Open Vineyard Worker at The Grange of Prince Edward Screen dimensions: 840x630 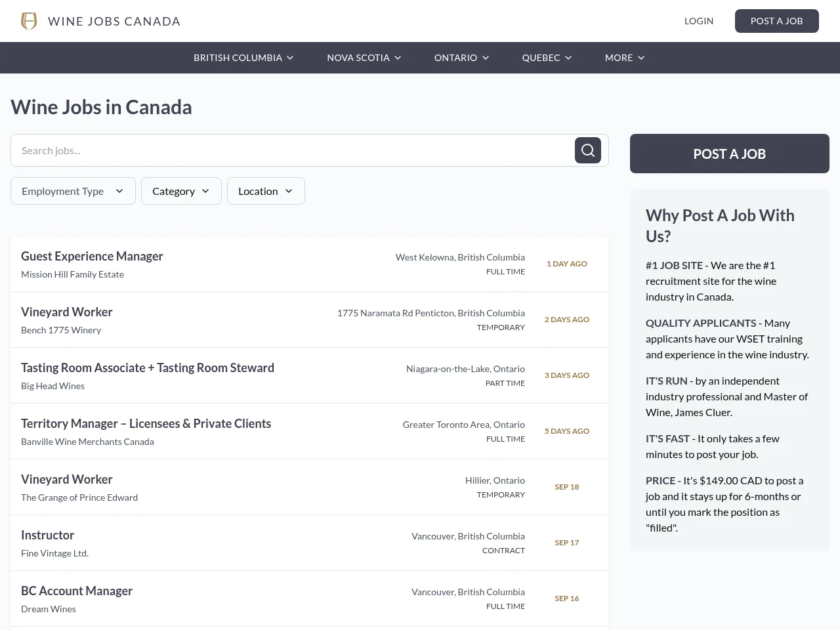click(x=310, y=487)
